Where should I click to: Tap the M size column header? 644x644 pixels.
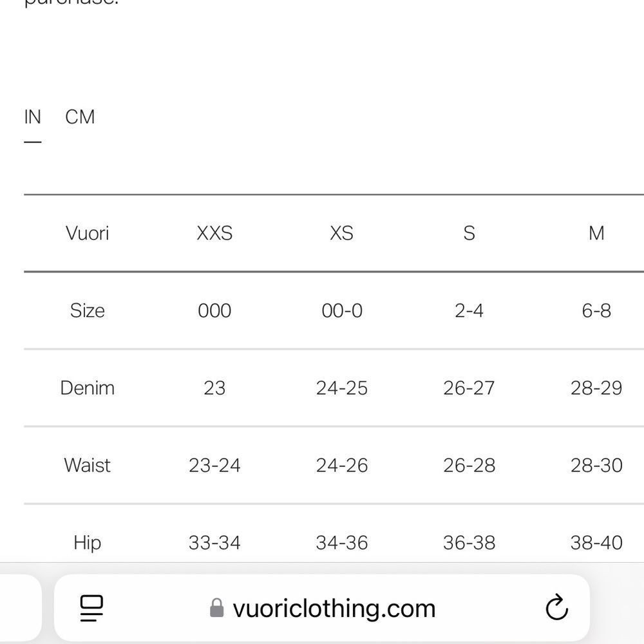[x=596, y=233]
